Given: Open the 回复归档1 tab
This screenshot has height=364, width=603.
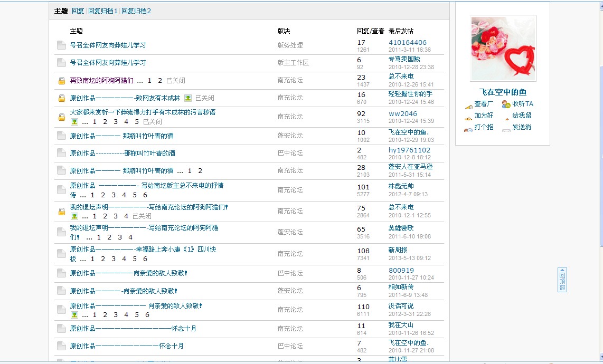Looking at the screenshot, I should click(x=103, y=11).
